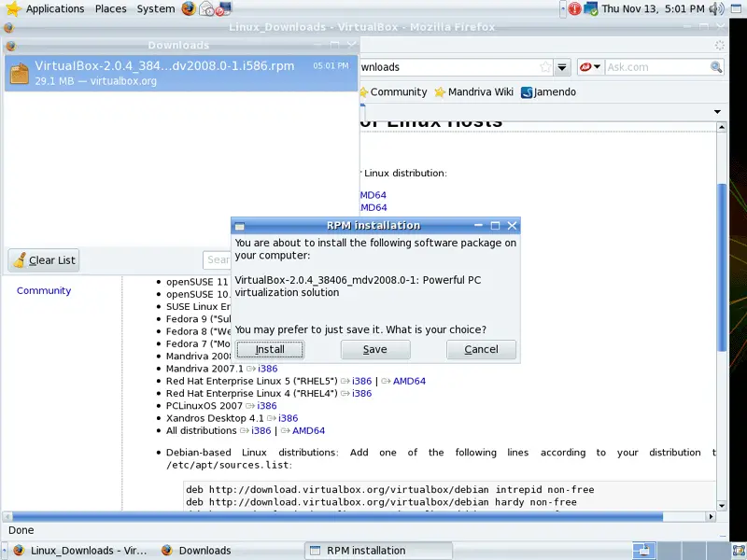Open the RHEL4 i386 download link
747x560 pixels.
(361, 393)
